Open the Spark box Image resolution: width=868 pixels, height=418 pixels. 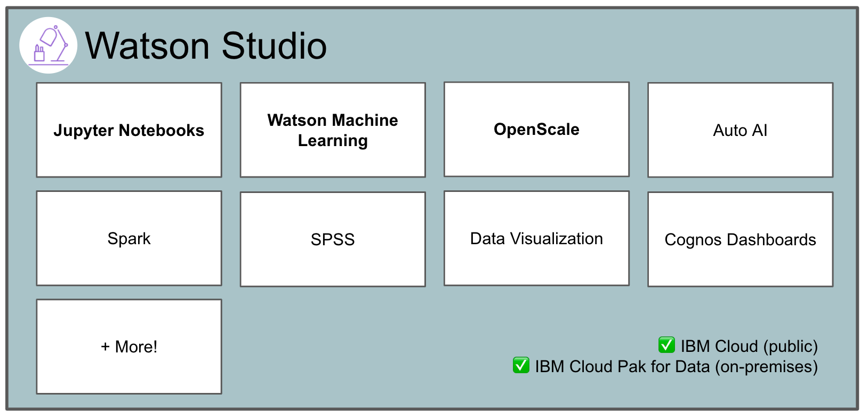click(129, 238)
